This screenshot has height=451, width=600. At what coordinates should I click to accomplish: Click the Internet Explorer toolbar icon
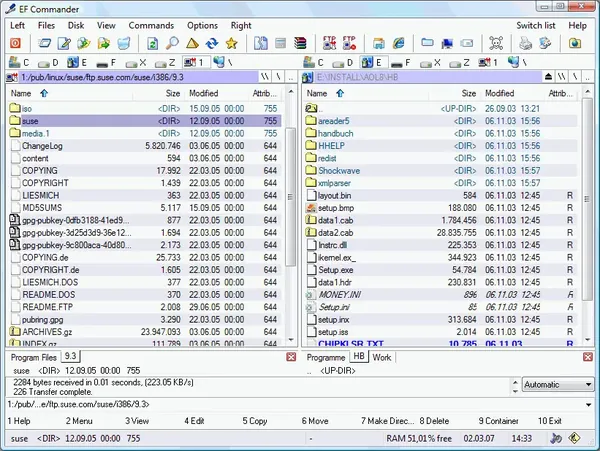tap(398, 43)
